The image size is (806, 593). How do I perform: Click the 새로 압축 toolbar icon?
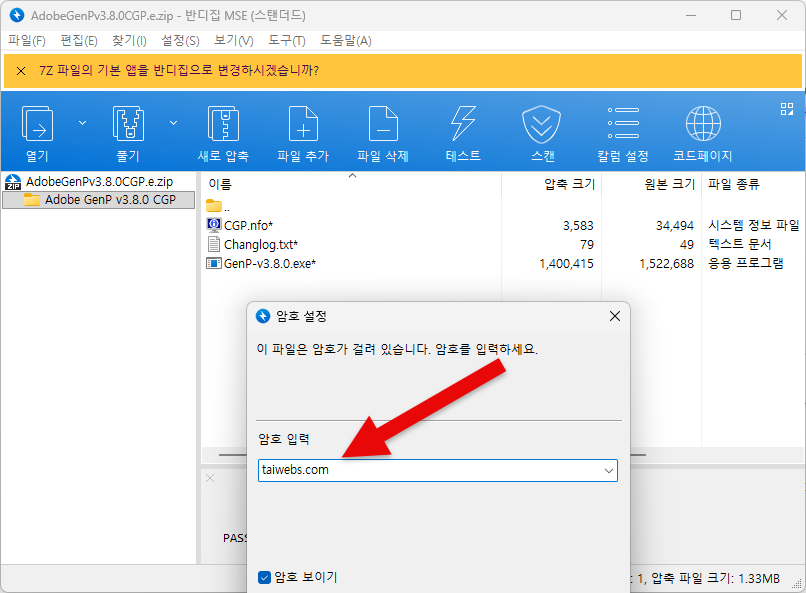tap(223, 123)
